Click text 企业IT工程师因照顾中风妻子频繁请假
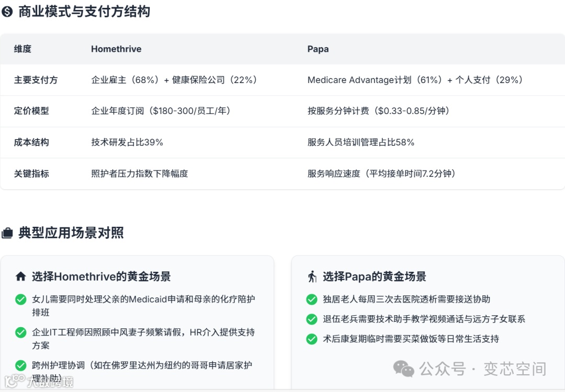Viewport: 565px width, 392px height. click(x=106, y=332)
